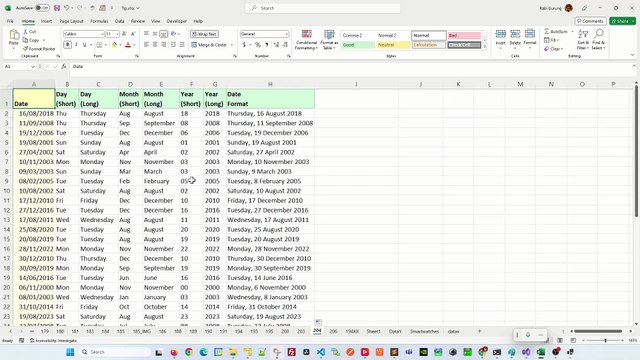
Task: Switch to the Page Layout tab
Action: [71, 21]
